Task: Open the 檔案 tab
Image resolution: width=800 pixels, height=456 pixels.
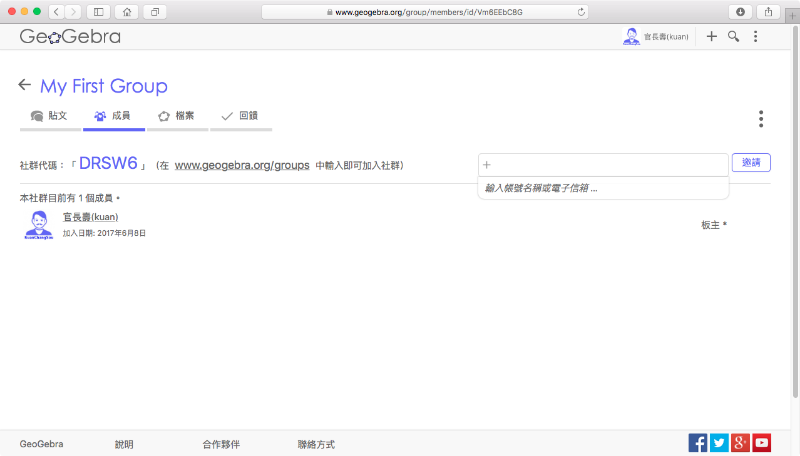Action: pos(178,117)
